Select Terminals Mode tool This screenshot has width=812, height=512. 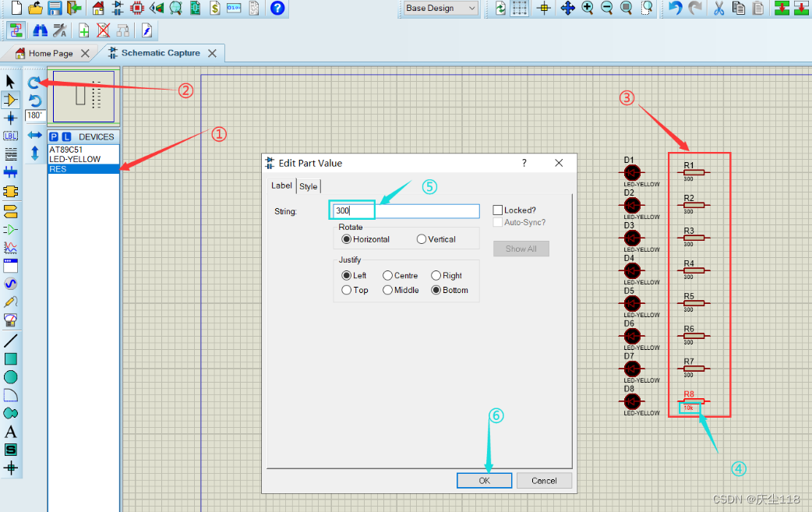pos(10,211)
